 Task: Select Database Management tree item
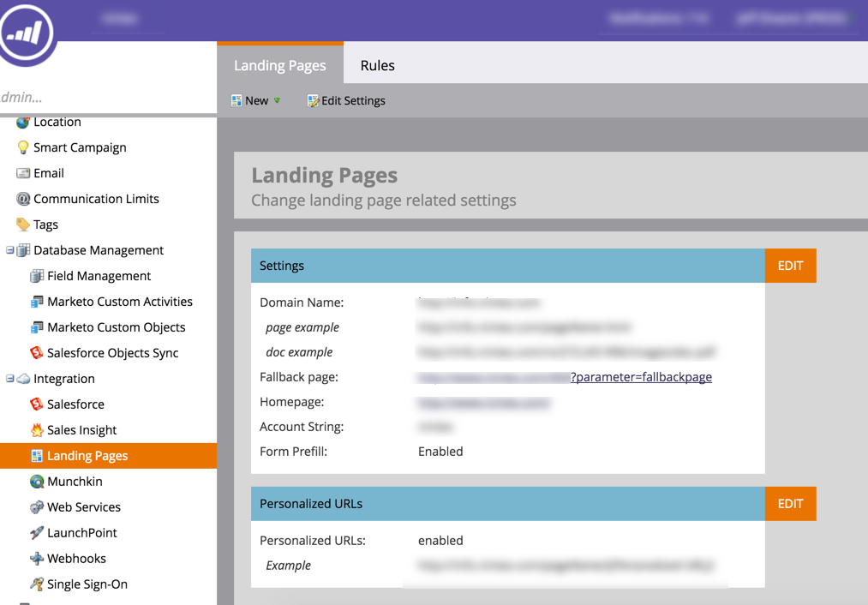[99, 250]
